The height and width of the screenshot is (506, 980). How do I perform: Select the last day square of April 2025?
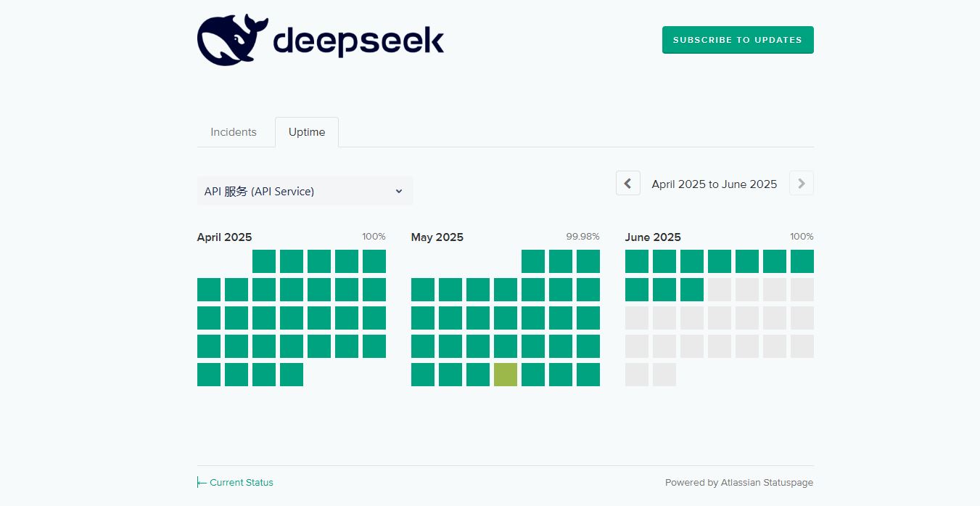point(292,375)
